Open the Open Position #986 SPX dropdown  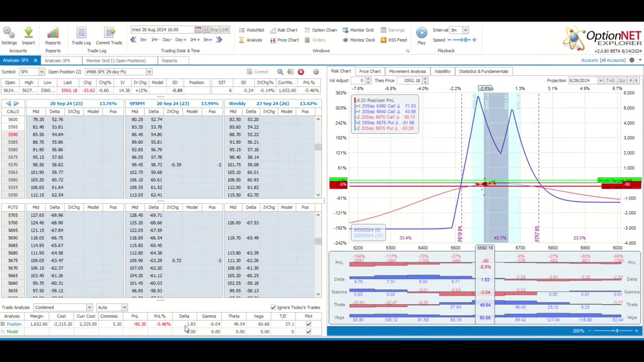(x=148, y=72)
